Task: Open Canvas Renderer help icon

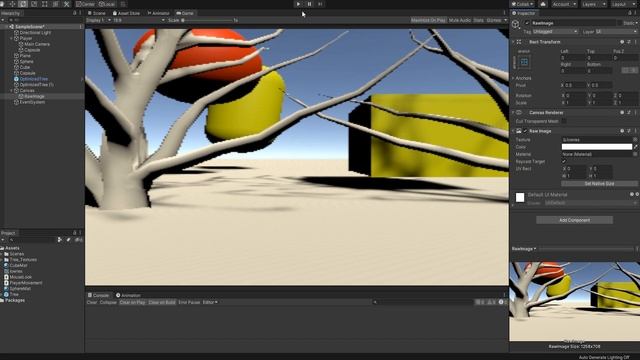Action: (622, 112)
